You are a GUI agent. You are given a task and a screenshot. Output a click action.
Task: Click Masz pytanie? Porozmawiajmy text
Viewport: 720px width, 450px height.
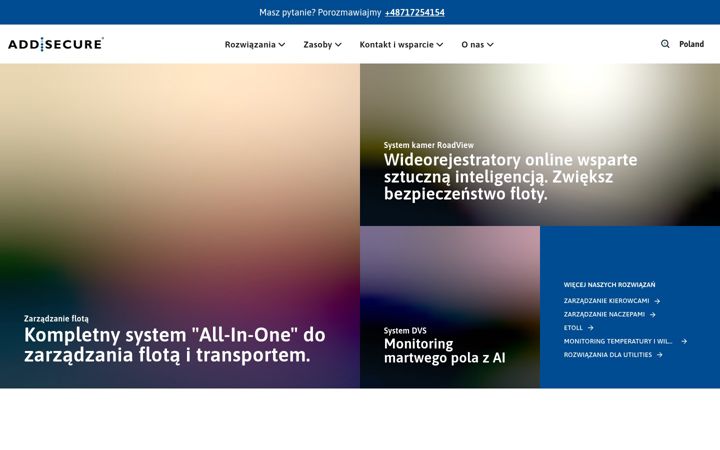(x=320, y=12)
